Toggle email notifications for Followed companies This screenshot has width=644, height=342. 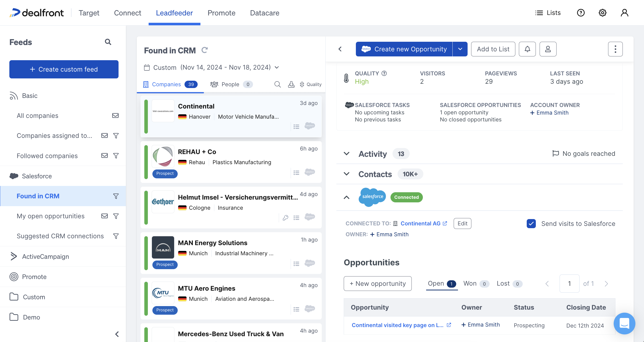(x=104, y=156)
